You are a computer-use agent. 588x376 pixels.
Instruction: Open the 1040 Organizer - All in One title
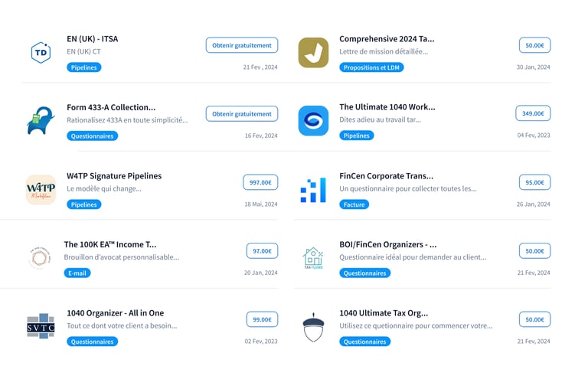pyautogui.click(x=115, y=312)
